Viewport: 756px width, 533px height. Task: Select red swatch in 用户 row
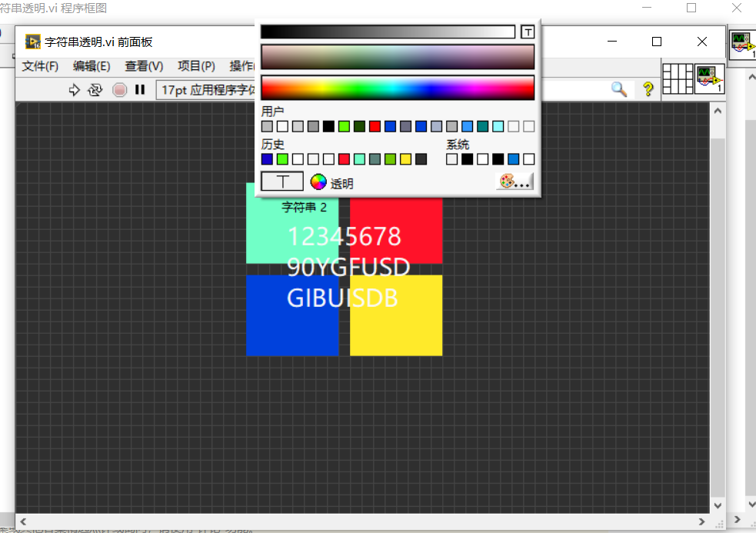click(375, 126)
